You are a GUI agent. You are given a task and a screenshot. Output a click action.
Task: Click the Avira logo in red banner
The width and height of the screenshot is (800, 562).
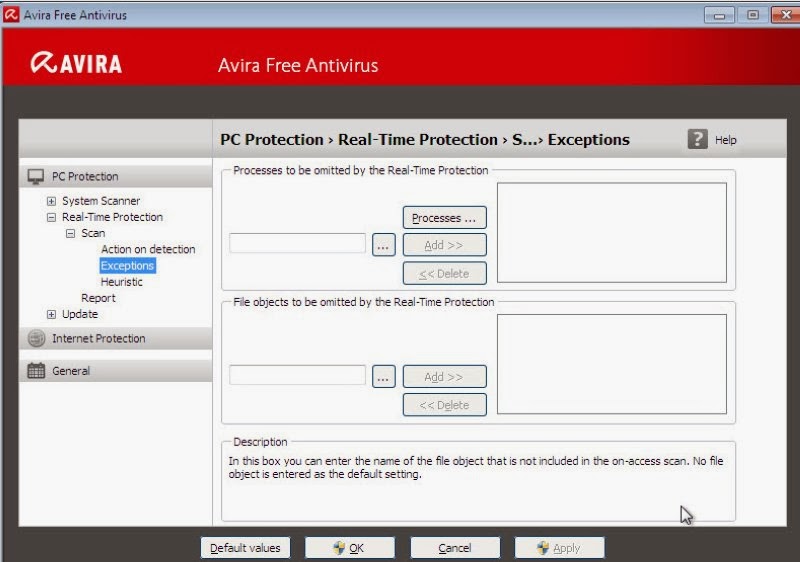point(76,63)
